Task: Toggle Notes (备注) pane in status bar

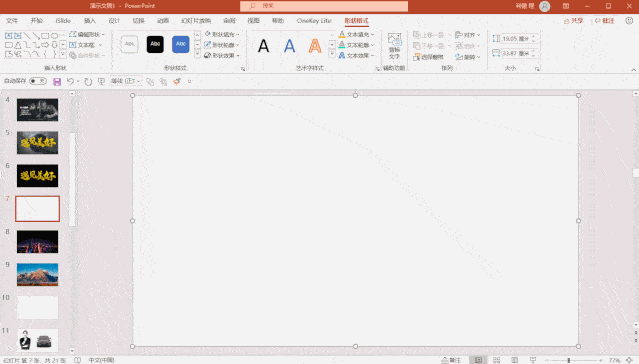Action: point(451,360)
